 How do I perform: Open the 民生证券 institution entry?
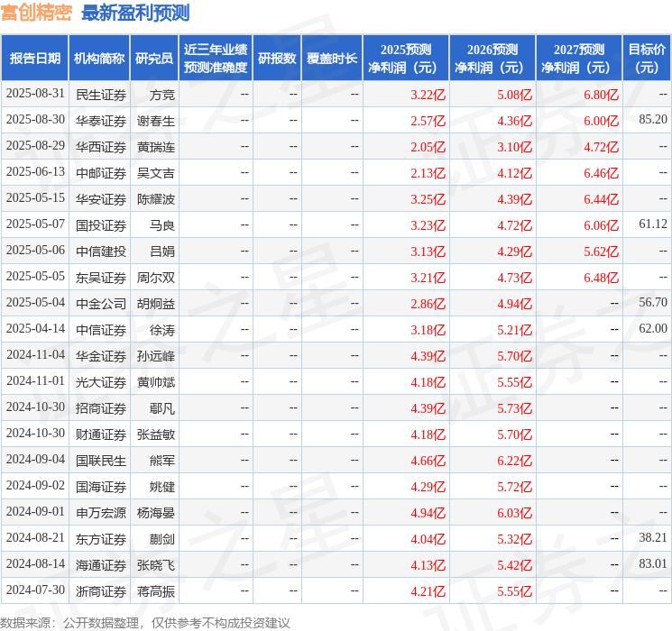(x=101, y=94)
